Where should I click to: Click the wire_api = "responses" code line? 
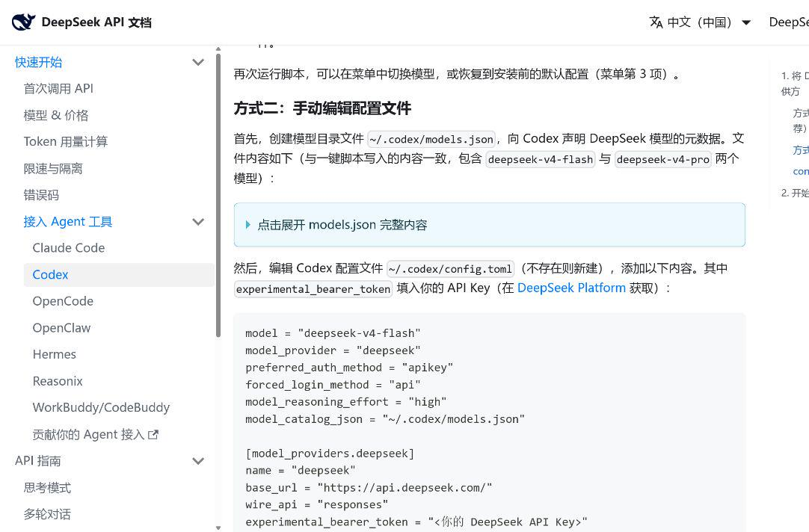317,504
